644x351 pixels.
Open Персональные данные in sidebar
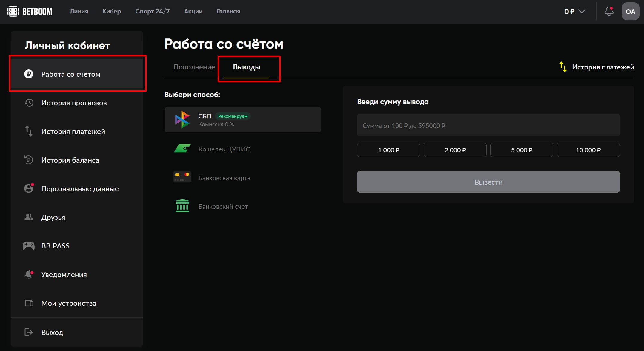(x=77, y=188)
